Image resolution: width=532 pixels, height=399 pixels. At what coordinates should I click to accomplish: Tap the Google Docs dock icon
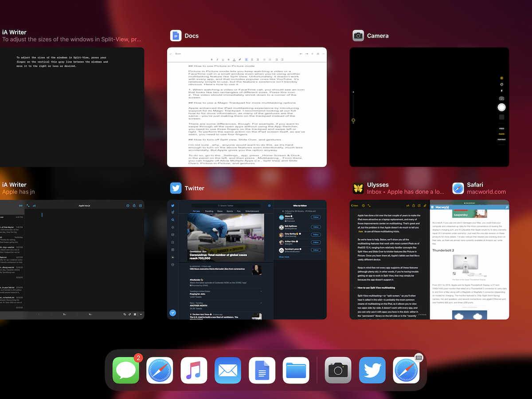262,370
